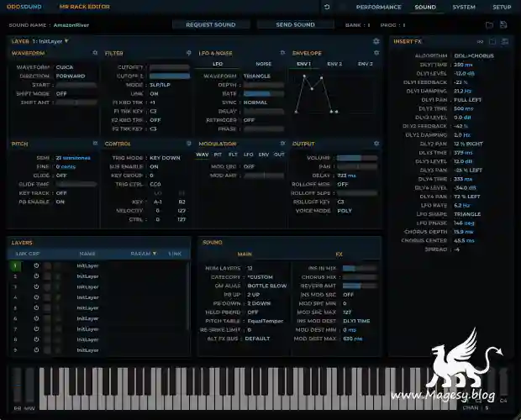521x420 pixels.
Task: Change the filter MODE value 3LP/1LP
Action: tap(161, 85)
